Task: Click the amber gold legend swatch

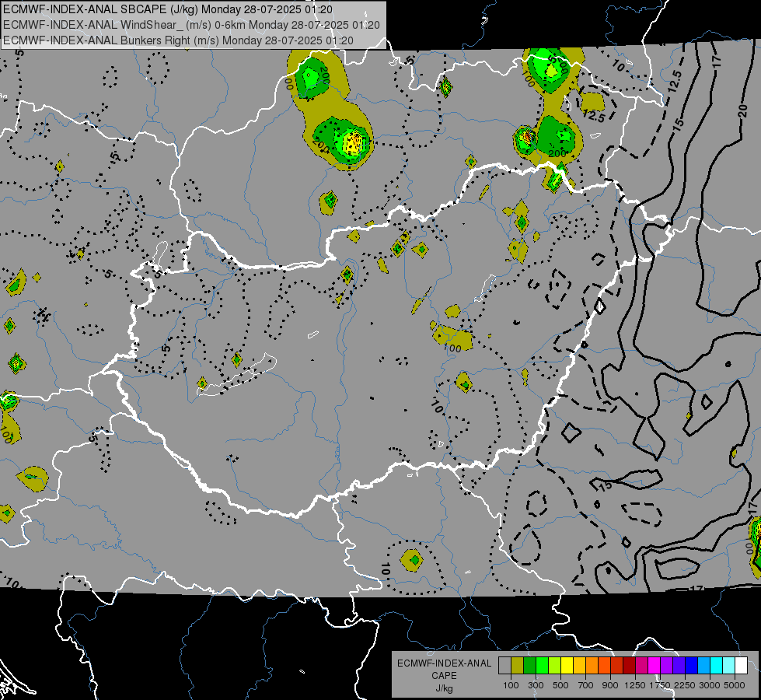Action: [579, 665]
